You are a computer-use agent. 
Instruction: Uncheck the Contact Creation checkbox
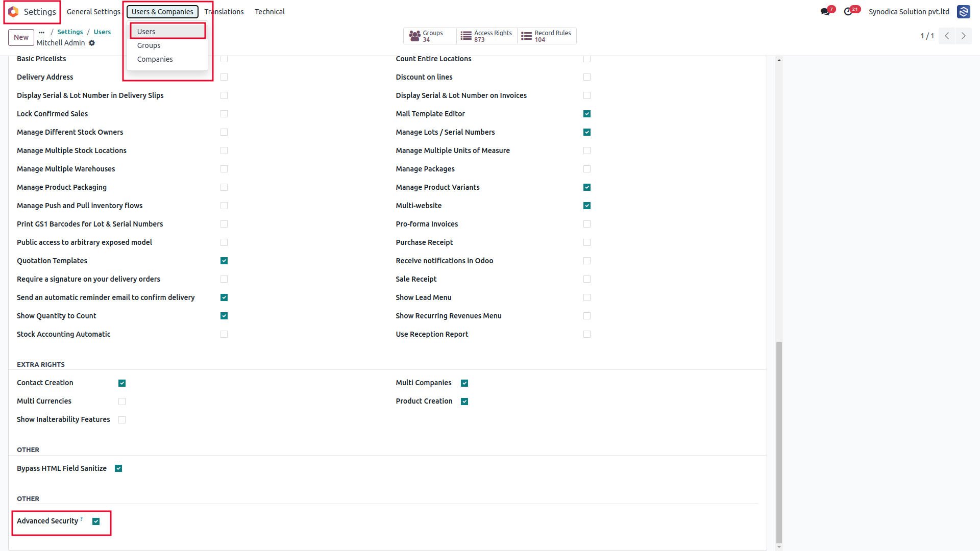click(122, 383)
